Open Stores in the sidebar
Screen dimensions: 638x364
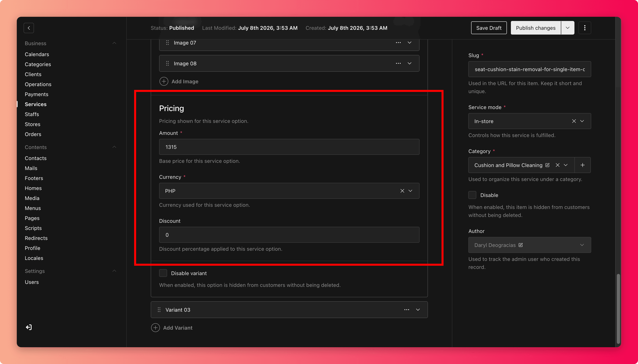tap(33, 124)
